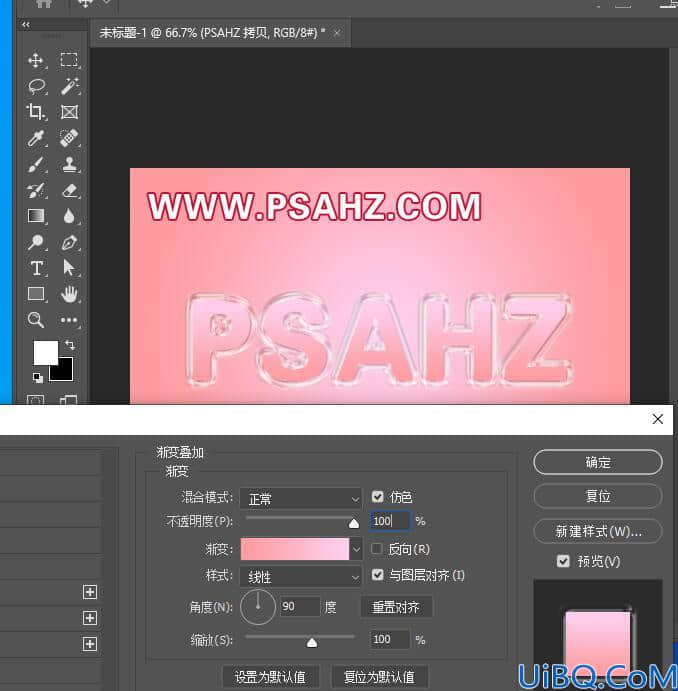
Task: Select the Clone Stamp tool
Action: (x=69, y=164)
